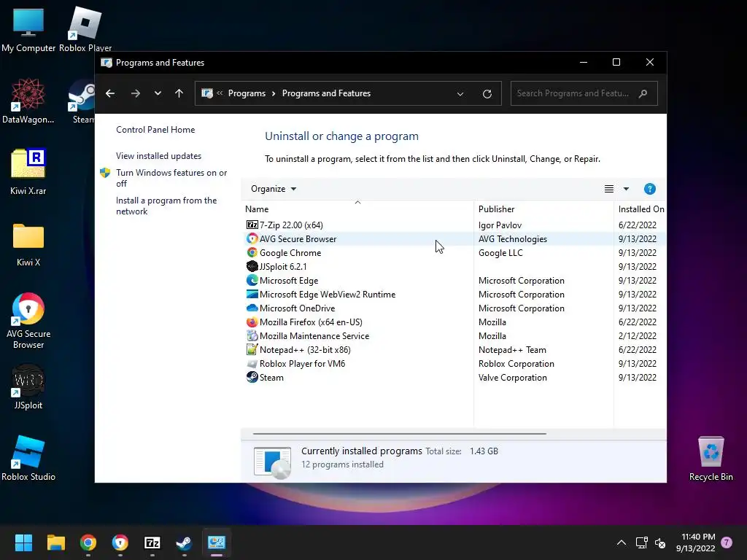The width and height of the screenshot is (747, 560).
Task: Click the Programs breadcrumb in the address bar
Action: tap(247, 93)
